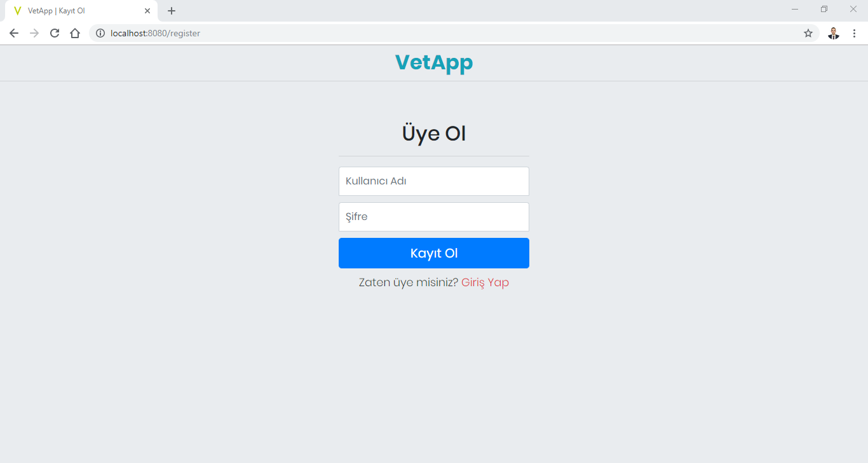Click the browser back arrow

[14, 33]
